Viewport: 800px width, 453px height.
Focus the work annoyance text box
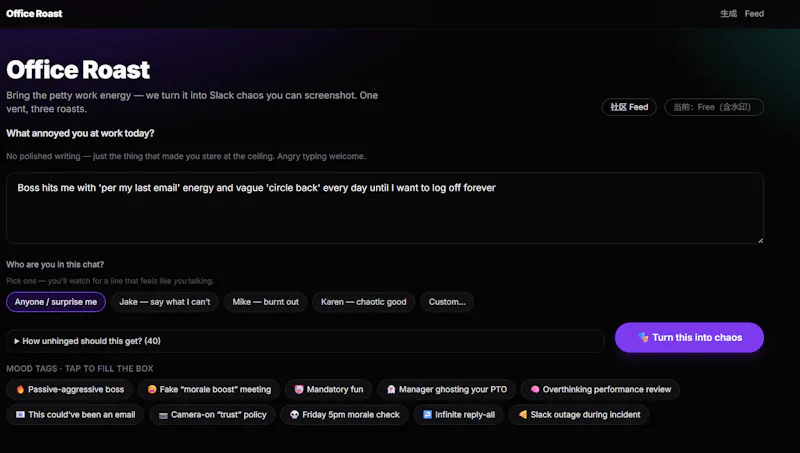coord(385,208)
